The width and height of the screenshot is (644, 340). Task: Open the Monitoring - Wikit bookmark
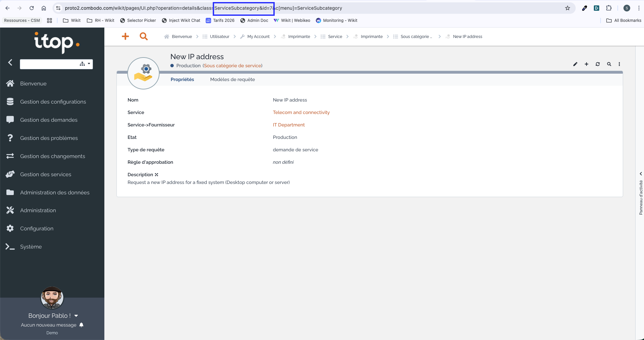pos(337,21)
